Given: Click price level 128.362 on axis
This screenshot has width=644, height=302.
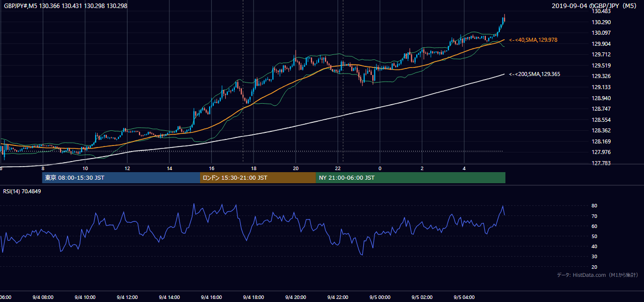Looking at the screenshot, I should pos(601,130).
